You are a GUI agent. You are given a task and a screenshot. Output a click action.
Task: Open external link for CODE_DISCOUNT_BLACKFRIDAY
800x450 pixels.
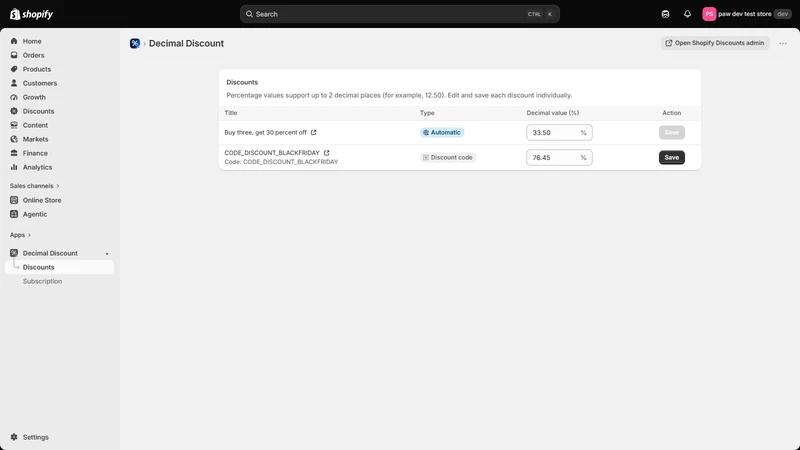click(x=327, y=153)
